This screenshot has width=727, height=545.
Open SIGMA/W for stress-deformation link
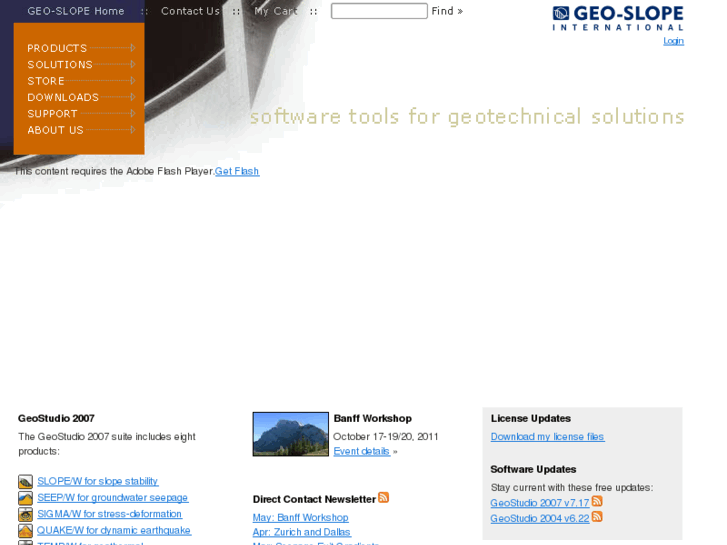[x=109, y=514]
